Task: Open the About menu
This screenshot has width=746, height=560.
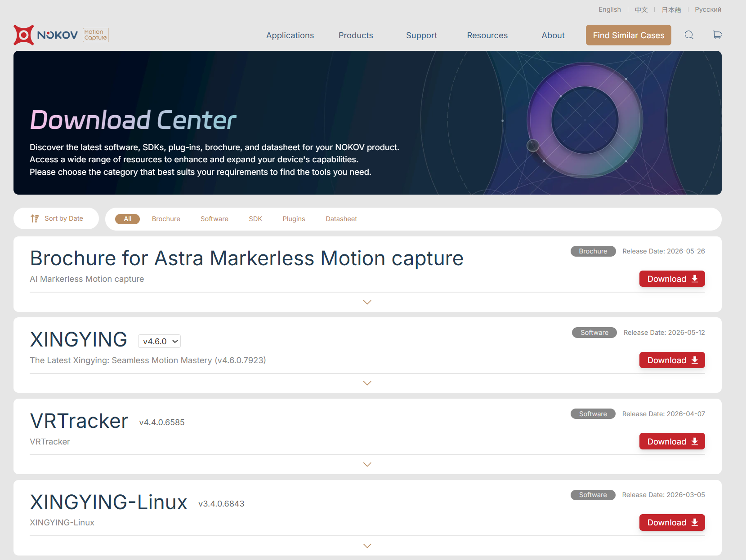Action: click(553, 35)
